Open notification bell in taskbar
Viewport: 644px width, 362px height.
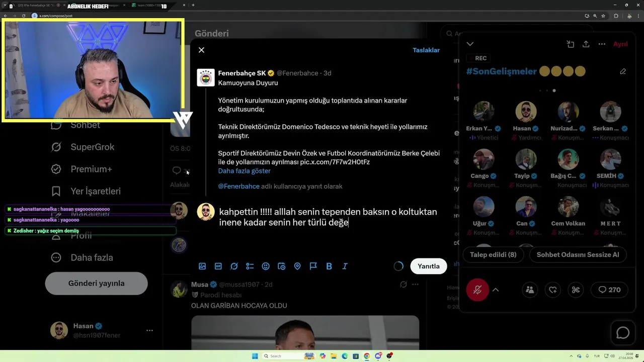click(637, 356)
